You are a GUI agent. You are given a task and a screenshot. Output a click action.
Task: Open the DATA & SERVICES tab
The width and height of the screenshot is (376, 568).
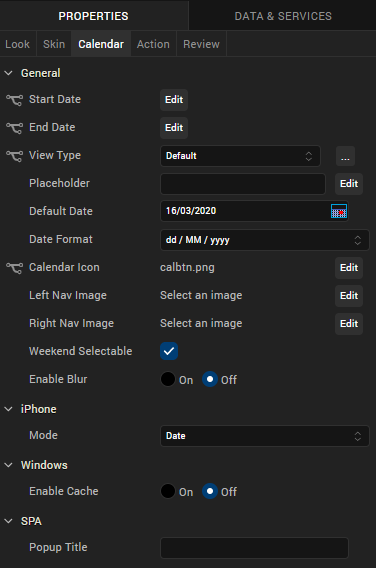(283, 16)
